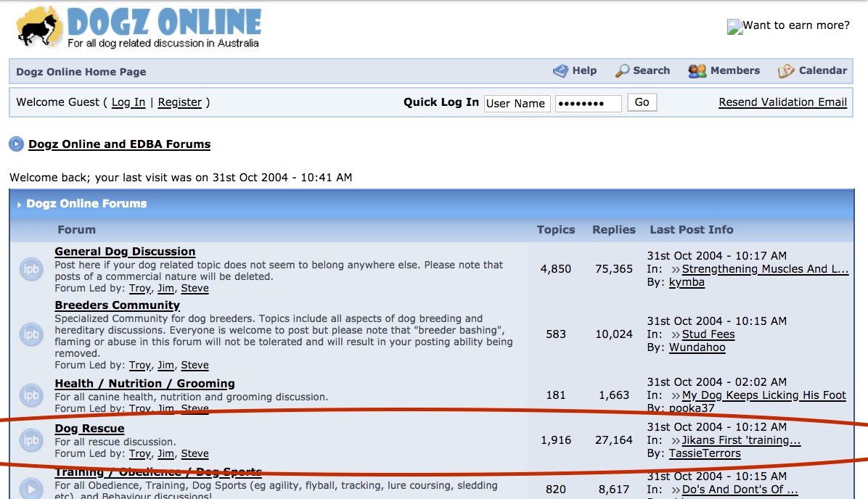Open Steve's profile under General Dog Discussion

coord(195,288)
